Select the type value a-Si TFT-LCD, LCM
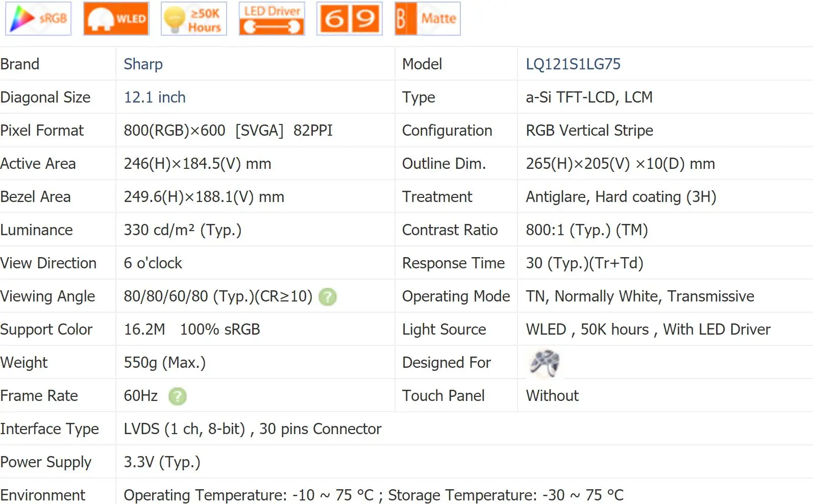Screen dimensions: 813x504 tap(589, 97)
